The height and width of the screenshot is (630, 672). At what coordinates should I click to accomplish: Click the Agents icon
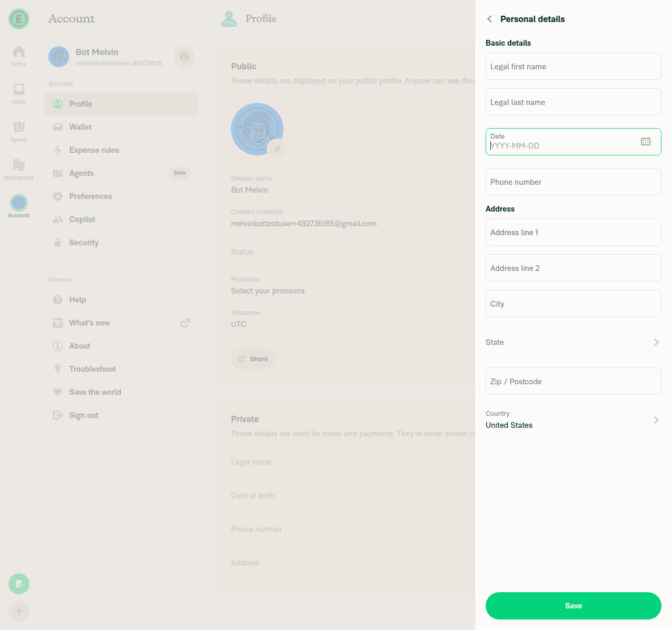(58, 173)
